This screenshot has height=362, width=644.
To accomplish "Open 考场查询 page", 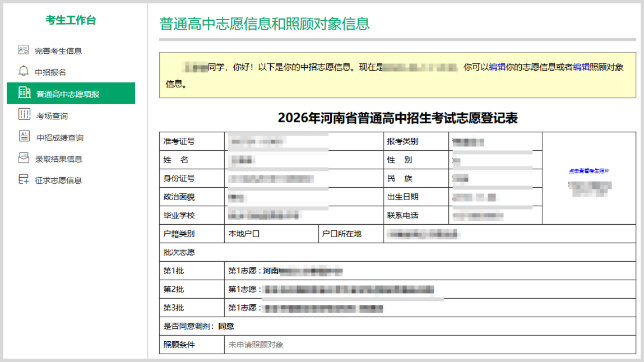I will point(52,116).
